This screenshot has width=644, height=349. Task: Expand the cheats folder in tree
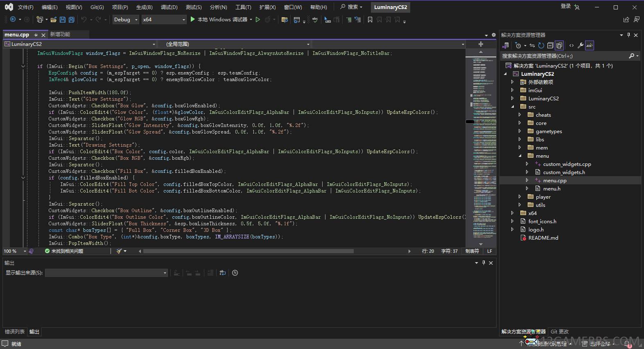(x=520, y=115)
